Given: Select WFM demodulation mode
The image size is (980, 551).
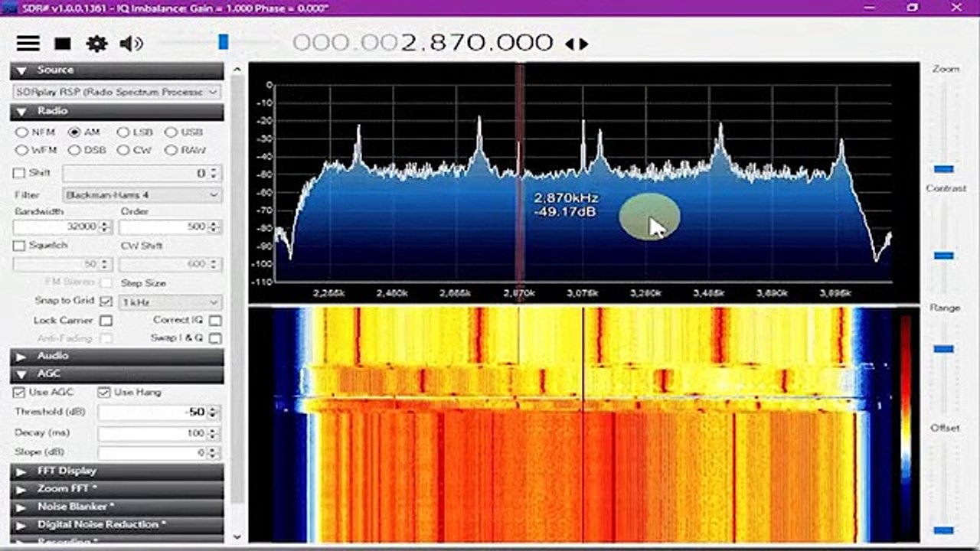Looking at the screenshot, I should 35,150.
